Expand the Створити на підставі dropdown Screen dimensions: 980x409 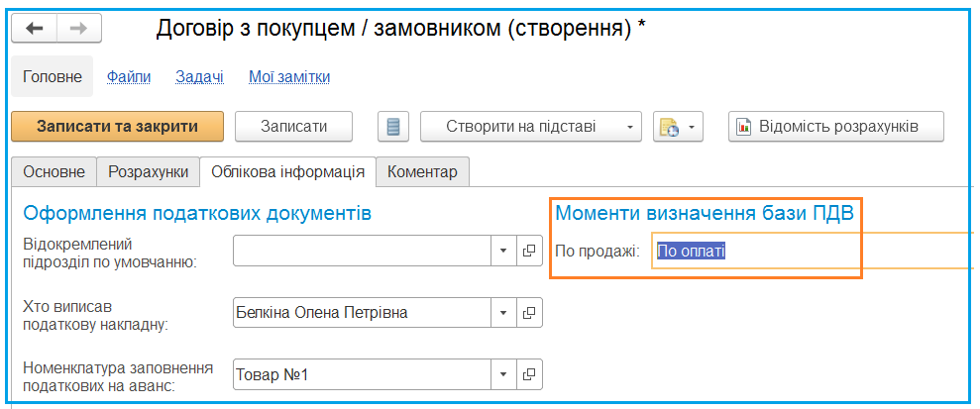[x=629, y=127]
